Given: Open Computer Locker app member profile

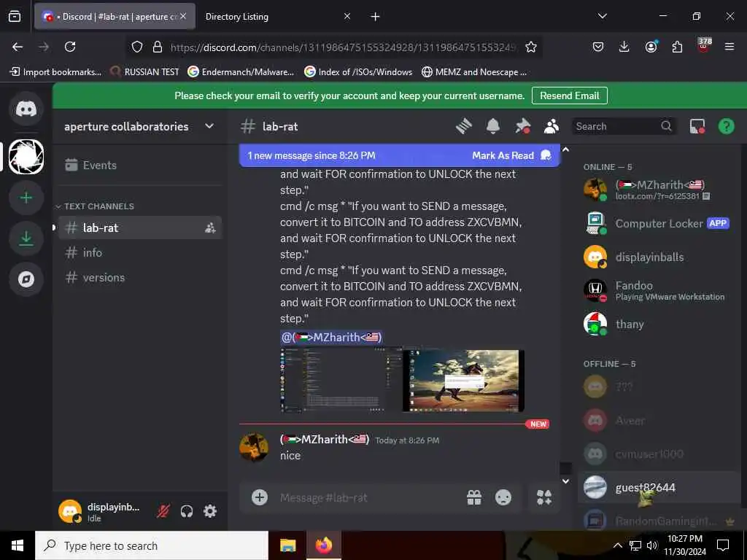Looking at the screenshot, I should [659, 224].
